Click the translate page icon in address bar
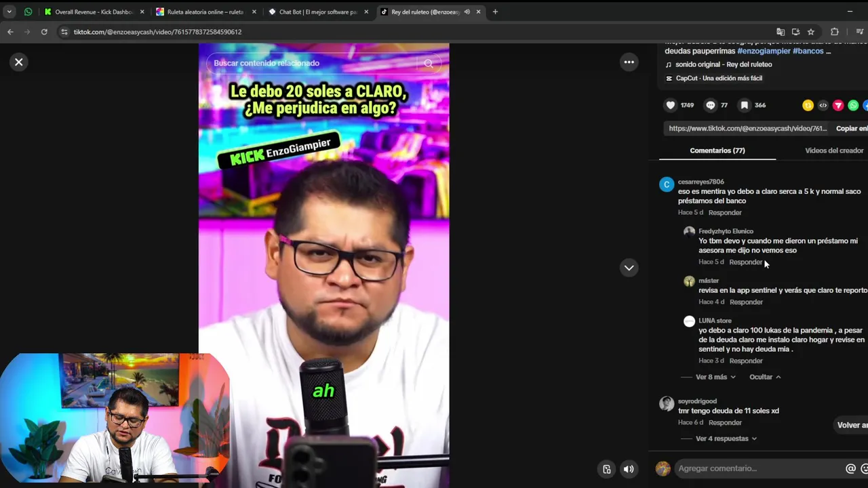This screenshot has width=868, height=488. pos(781,32)
